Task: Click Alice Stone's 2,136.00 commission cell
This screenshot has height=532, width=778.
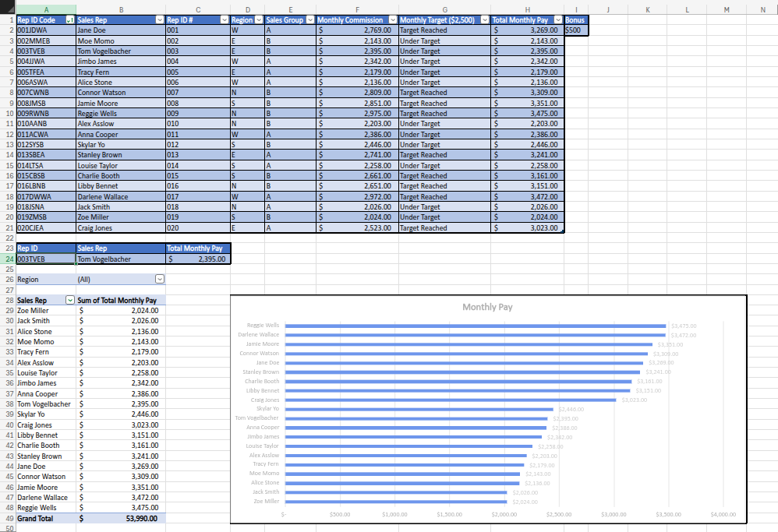Action: tap(357, 83)
